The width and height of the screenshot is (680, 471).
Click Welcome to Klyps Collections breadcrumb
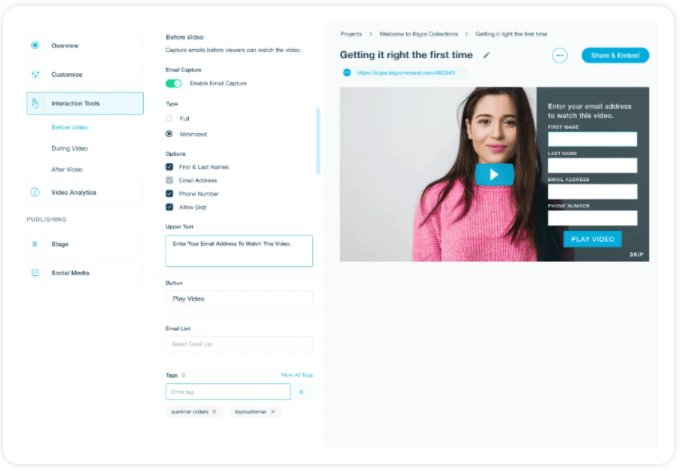(x=418, y=34)
